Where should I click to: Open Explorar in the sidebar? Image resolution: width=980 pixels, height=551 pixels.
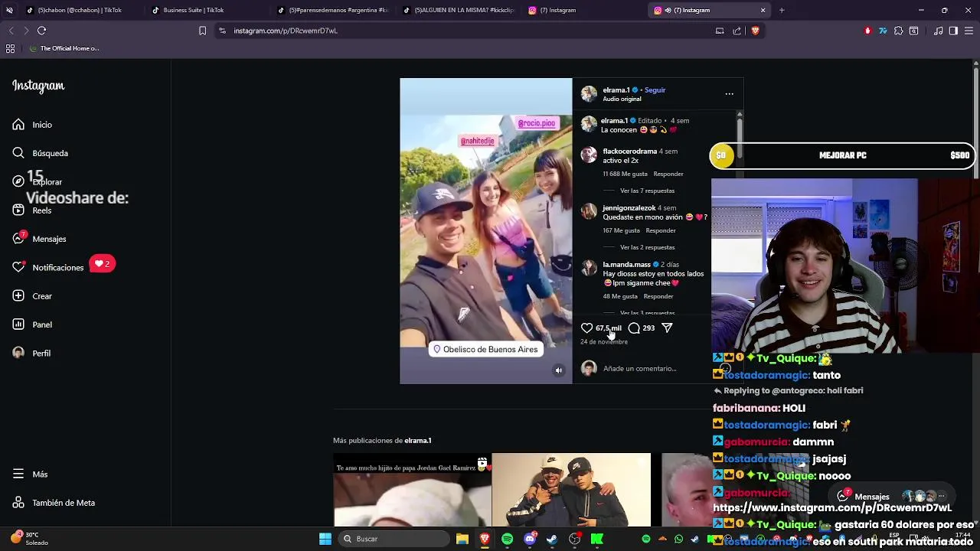[37, 181]
